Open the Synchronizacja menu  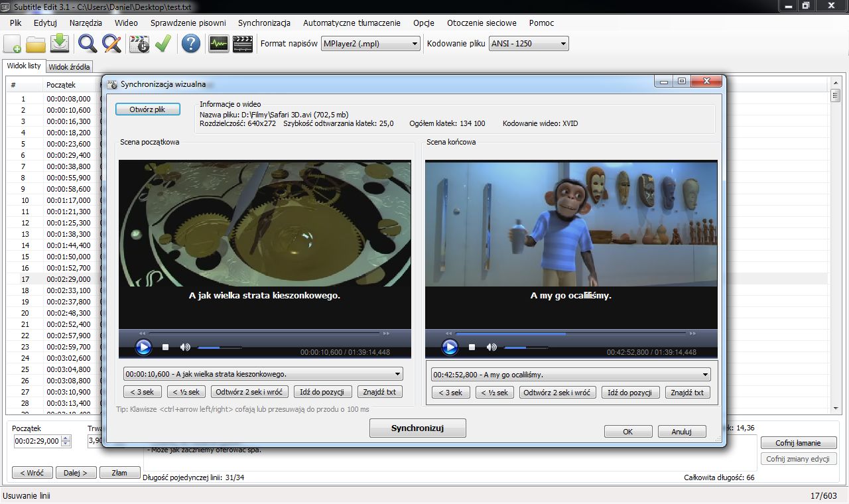(x=264, y=23)
